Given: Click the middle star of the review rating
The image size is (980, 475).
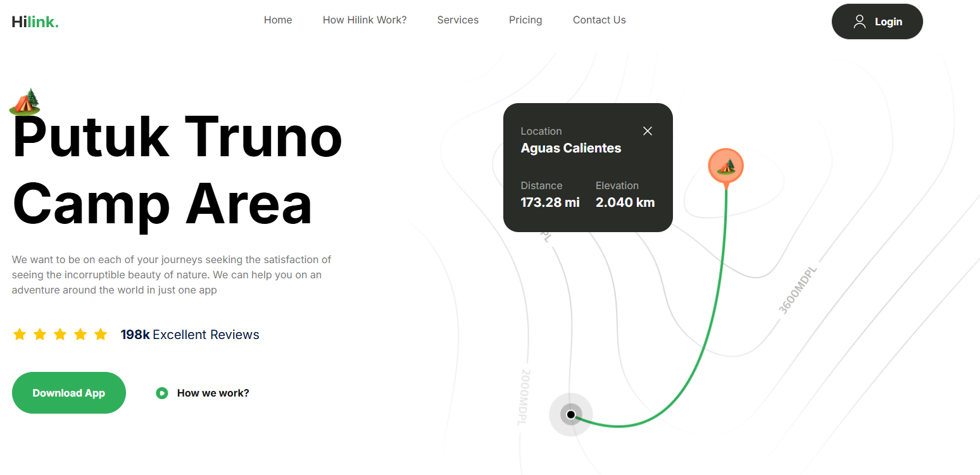Looking at the screenshot, I should tap(60, 334).
